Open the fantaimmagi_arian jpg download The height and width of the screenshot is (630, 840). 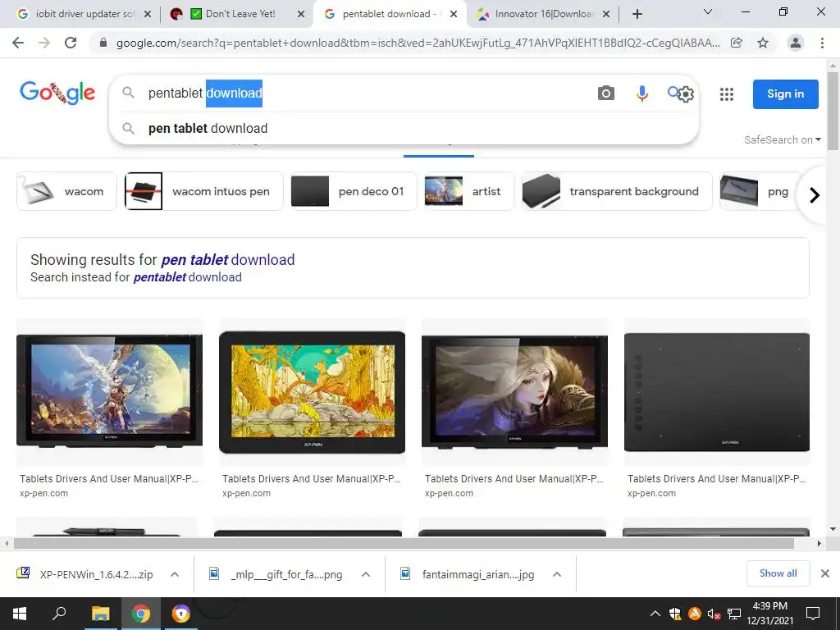pyautogui.click(x=467, y=574)
